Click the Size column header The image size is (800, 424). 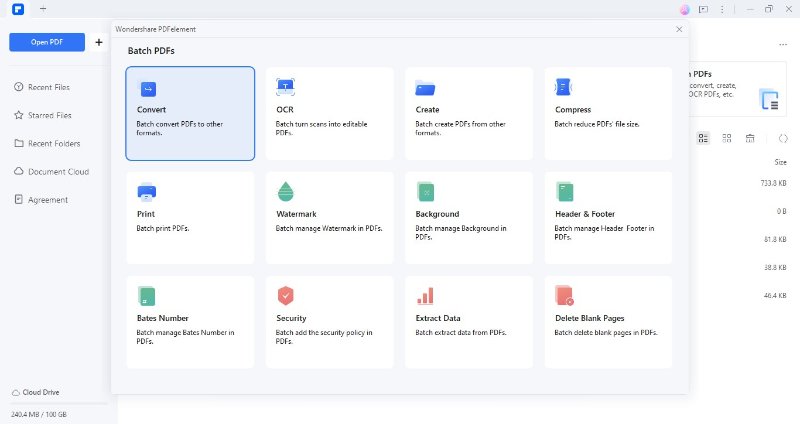780,162
